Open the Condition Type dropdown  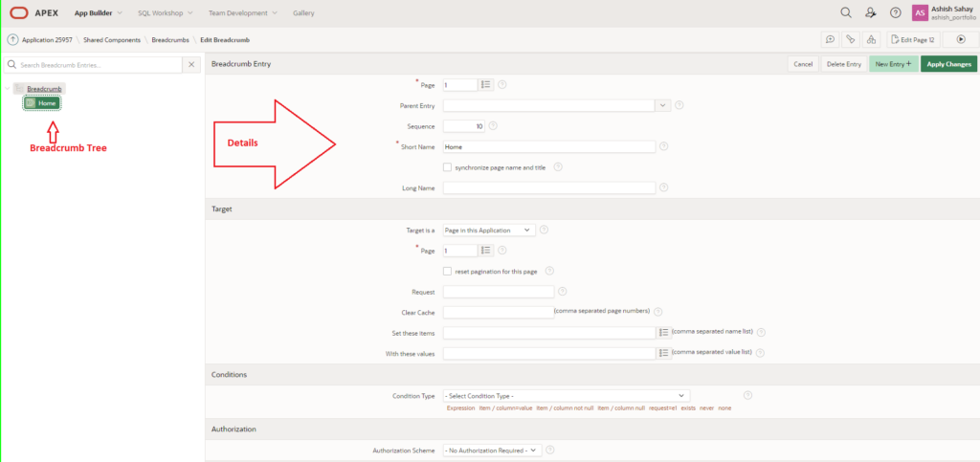click(x=566, y=395)
